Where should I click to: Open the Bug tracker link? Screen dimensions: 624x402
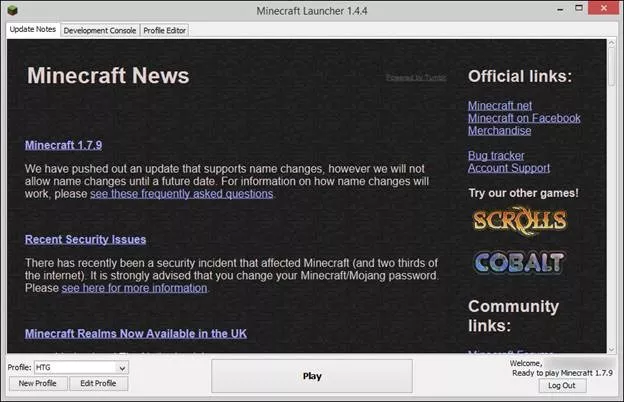click(496, 156)
